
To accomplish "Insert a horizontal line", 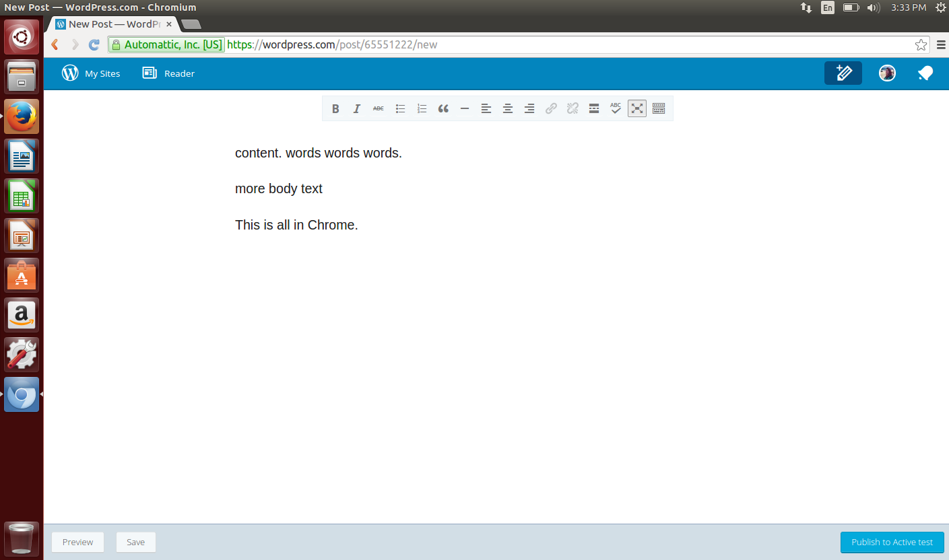I will point(465,109).
